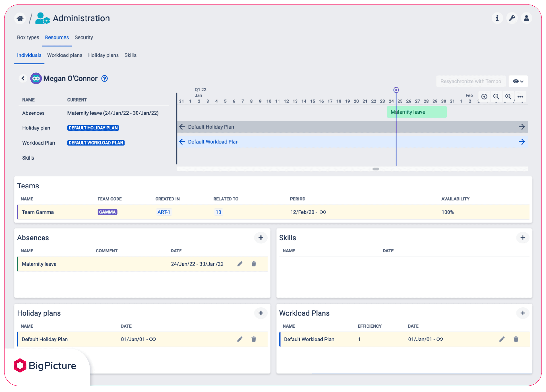Screen dimensions: 546x392
Task: Open the Skills sub-tab
Action: pos(131,55)
